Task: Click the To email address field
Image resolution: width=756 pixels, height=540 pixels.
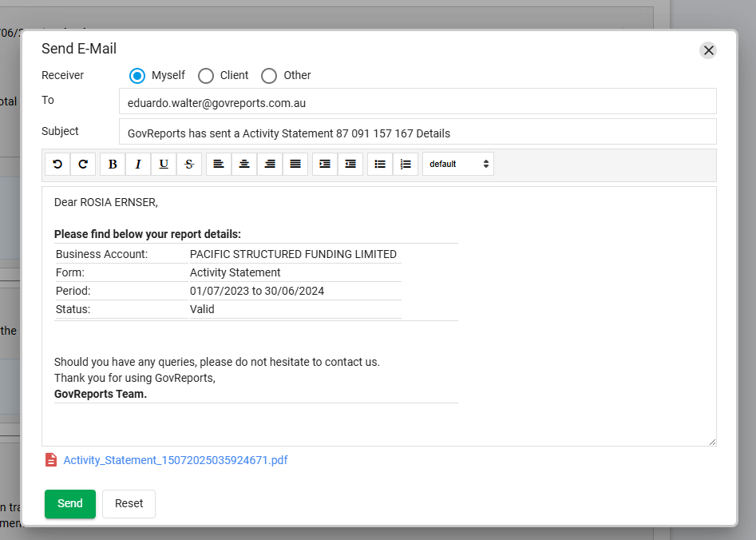Action: (417, 102)
